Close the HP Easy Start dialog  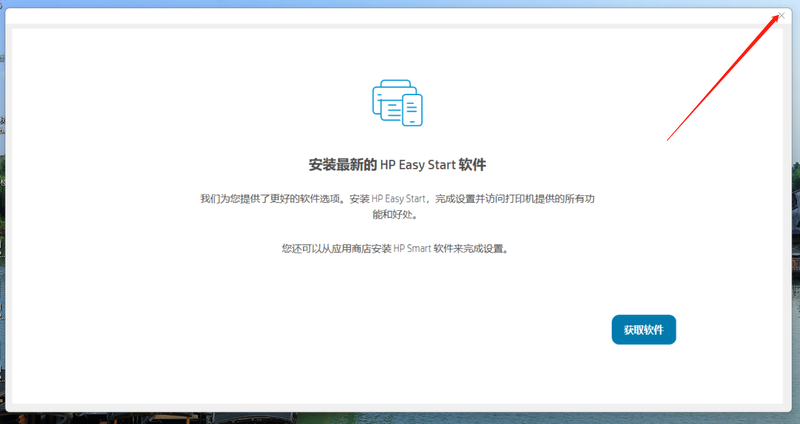point(781,16)
